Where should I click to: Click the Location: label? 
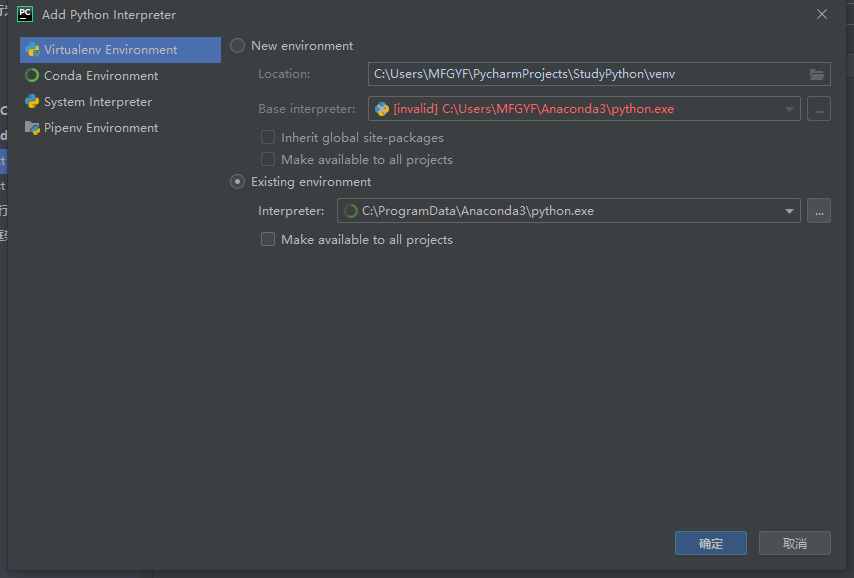pos(284,74)
